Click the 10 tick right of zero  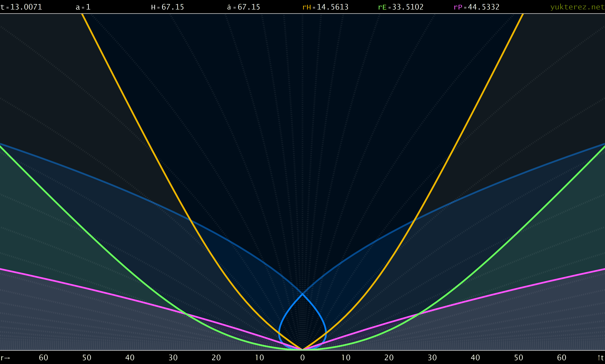(346, 358)
